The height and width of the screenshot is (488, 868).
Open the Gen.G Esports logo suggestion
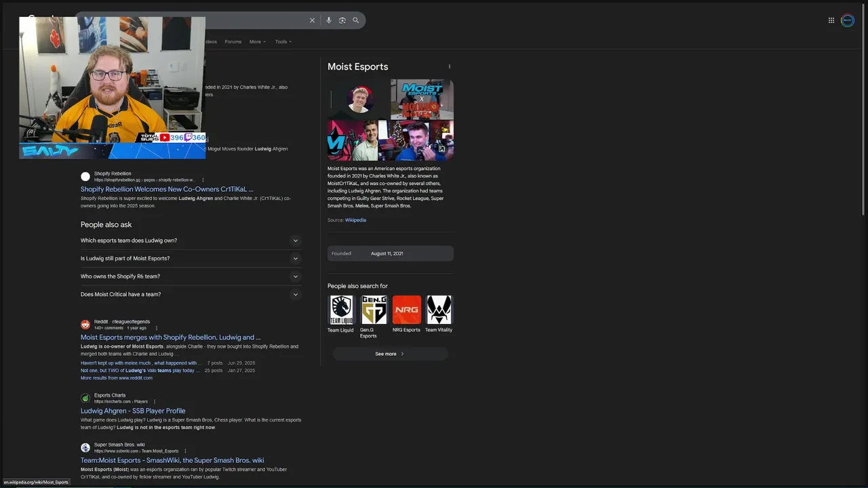(x=374, y=310)
